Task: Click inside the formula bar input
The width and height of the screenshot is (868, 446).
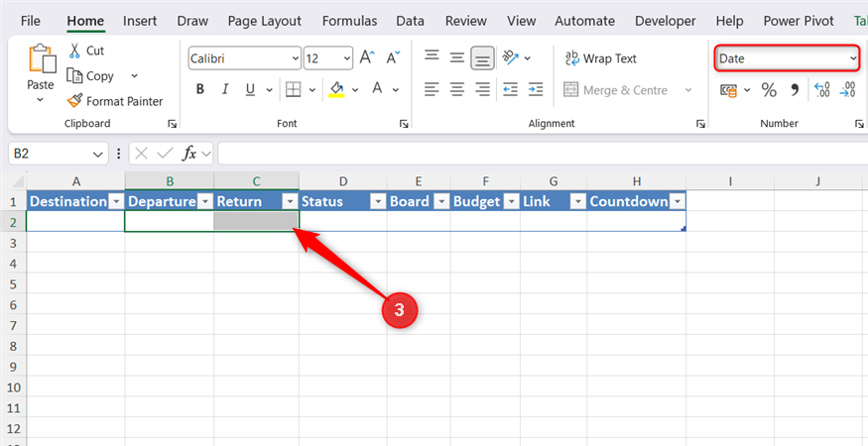Action: click(x=543, y=154)
